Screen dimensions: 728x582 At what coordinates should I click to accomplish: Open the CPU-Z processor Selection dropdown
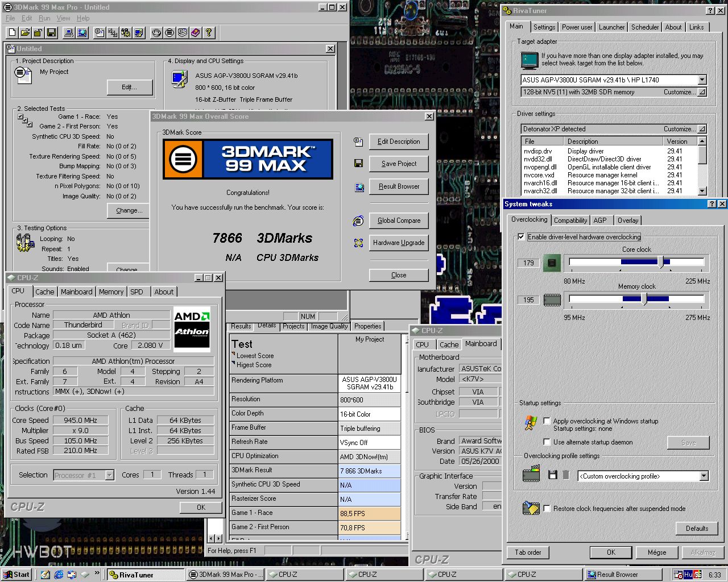[110, 475]
